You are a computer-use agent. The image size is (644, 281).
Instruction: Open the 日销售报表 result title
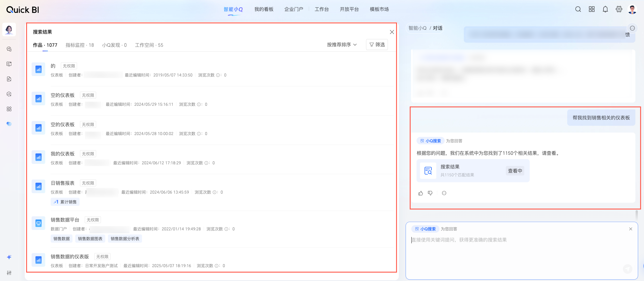point(62,183)
